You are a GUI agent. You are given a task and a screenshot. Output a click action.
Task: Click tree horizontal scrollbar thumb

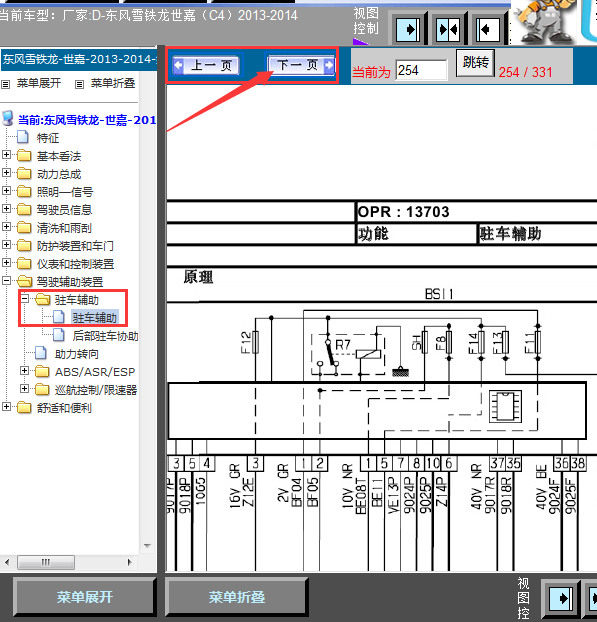click(x=46, y=562)
